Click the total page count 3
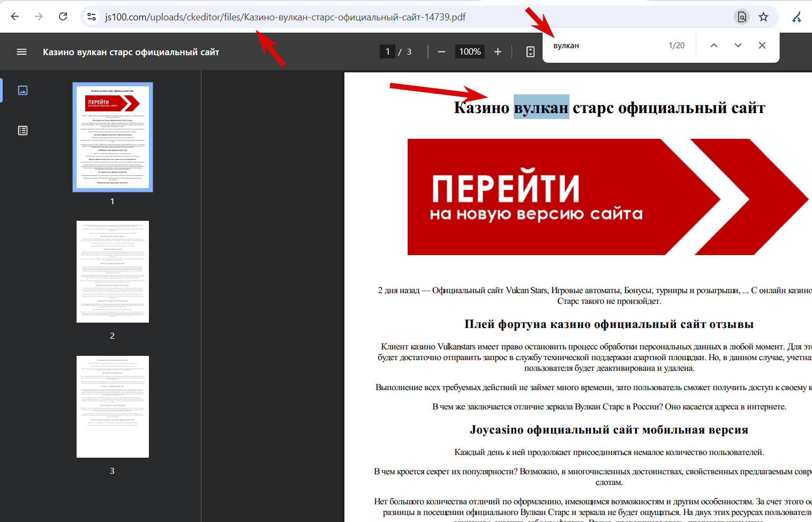This screenshot has width=812, height=522. 409,52
